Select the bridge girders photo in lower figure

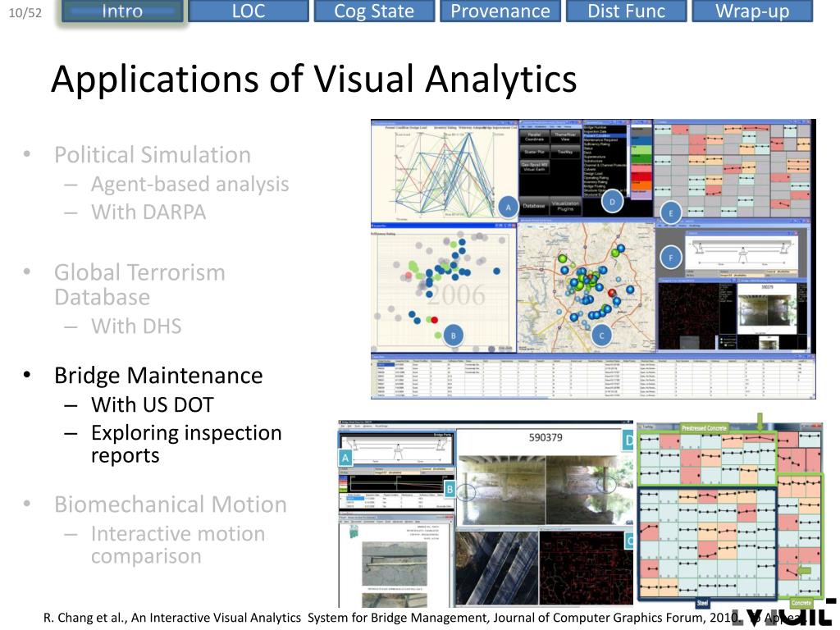pyautogui.click(x=496, y=569)
